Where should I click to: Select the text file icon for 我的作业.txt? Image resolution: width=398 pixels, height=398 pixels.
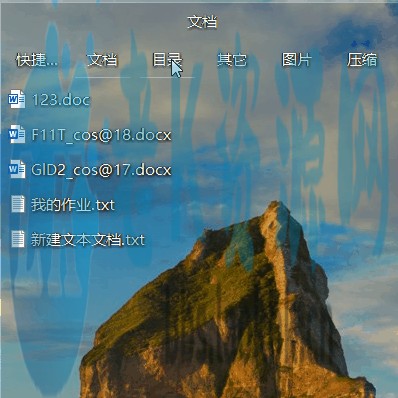tap(18, 204)
